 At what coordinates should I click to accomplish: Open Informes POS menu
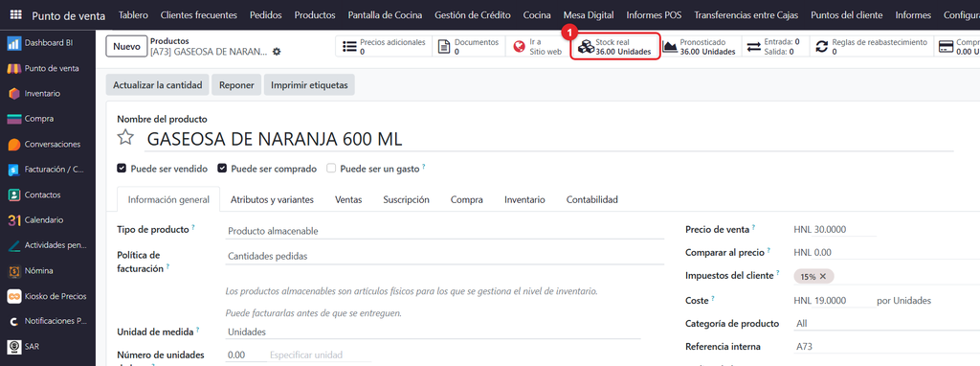[x=654, y=15]
